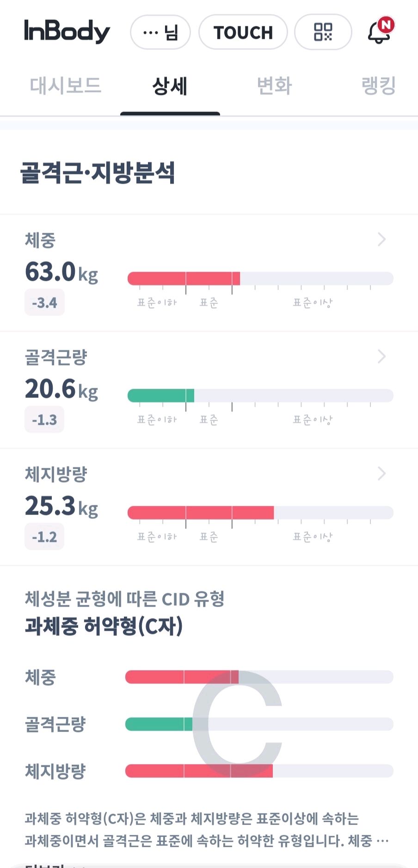Expand 골격근량 details with its chevron

(381, 356)
